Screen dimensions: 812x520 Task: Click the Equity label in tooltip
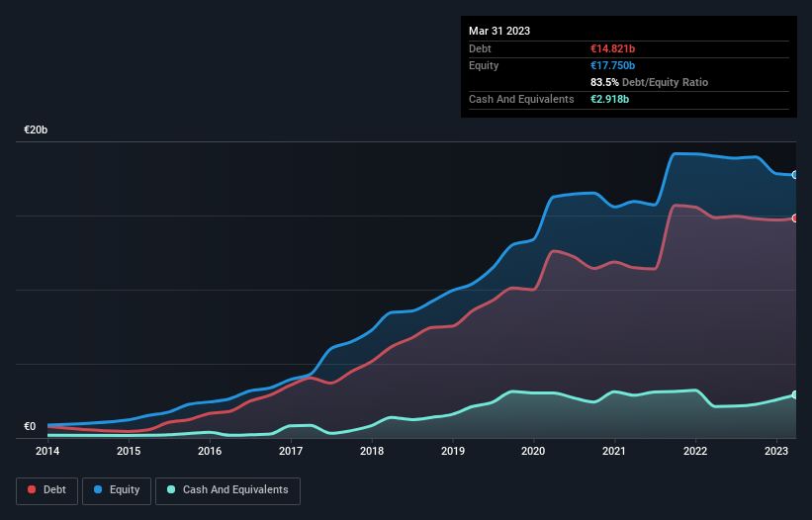[484, 65]
